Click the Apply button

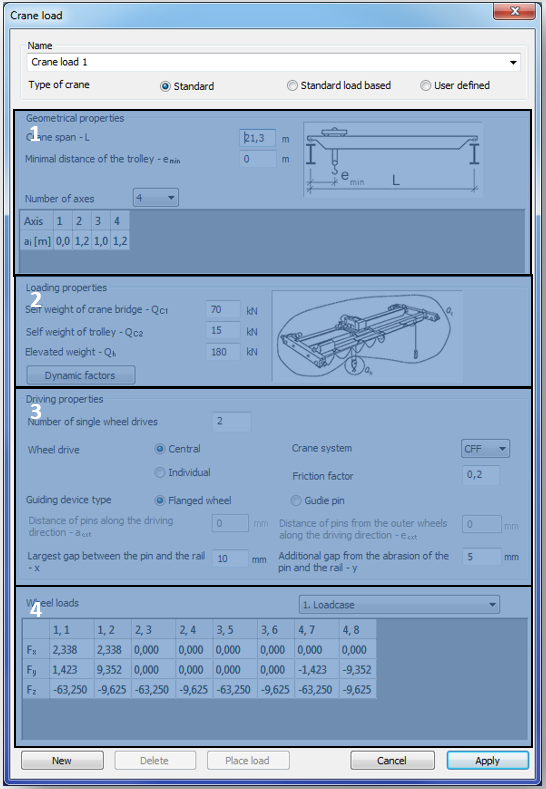pyautogui.click(x=487, y=760)
